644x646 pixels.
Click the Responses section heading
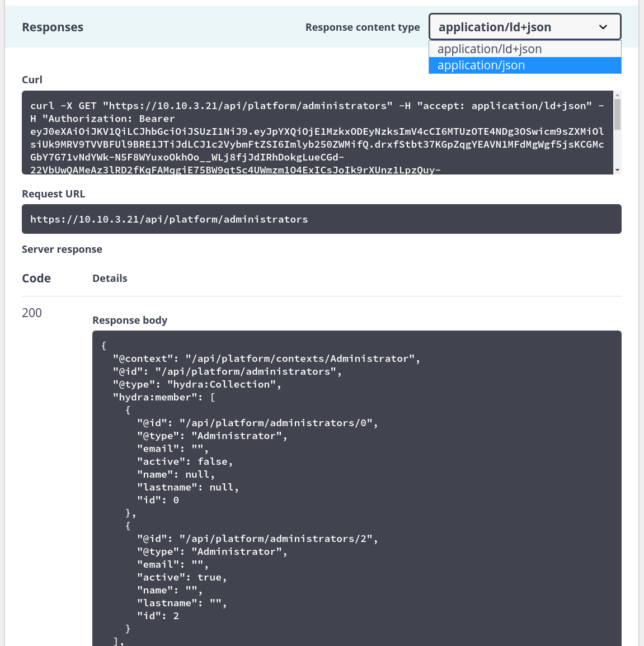53,27
